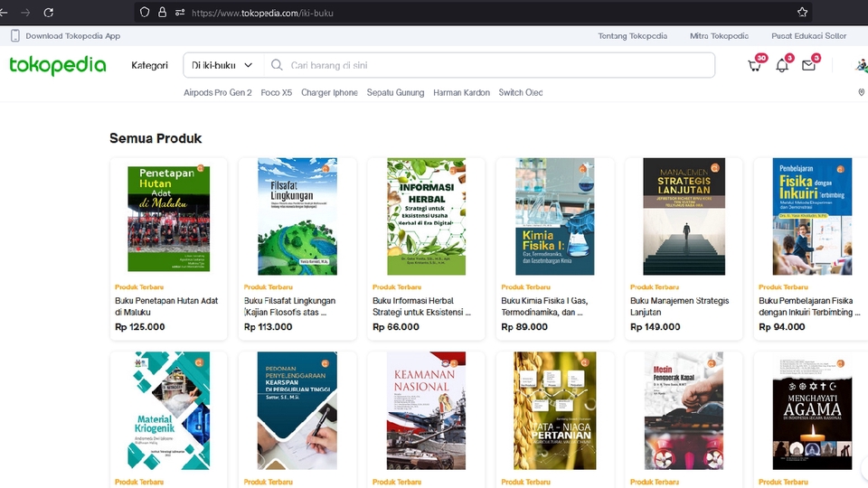868x488 pixels.
Task: Open Mitra Tokopedia link
Action: [719, 36]
